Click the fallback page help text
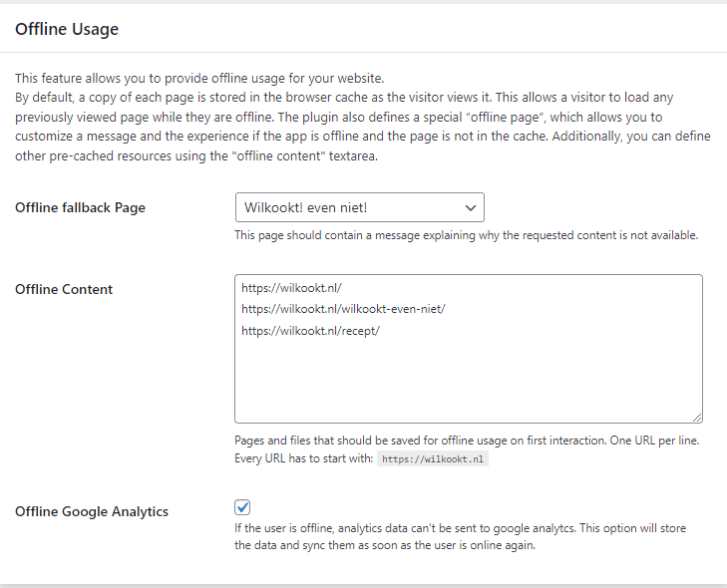This screenshot has width=727, height=588. 466,235
